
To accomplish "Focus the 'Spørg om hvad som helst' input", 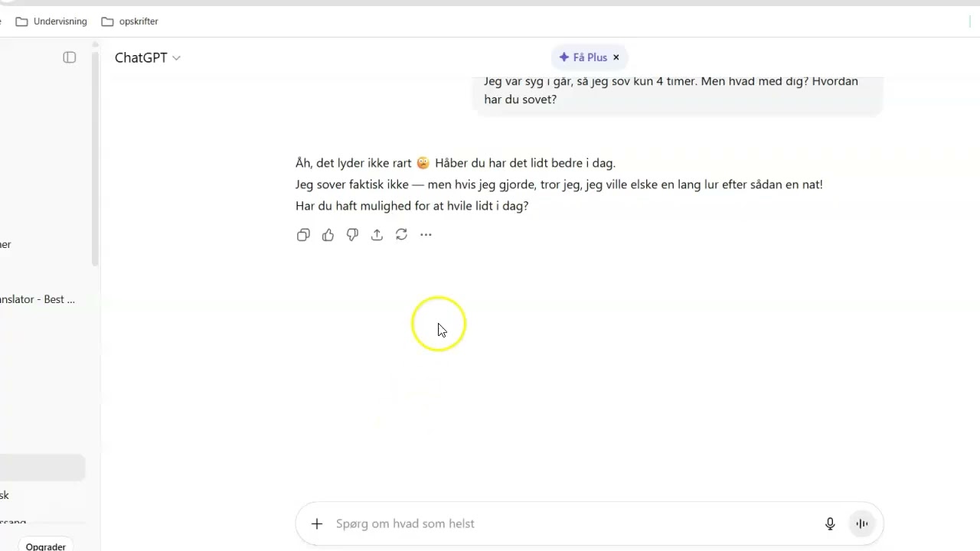I will point(574,523).
